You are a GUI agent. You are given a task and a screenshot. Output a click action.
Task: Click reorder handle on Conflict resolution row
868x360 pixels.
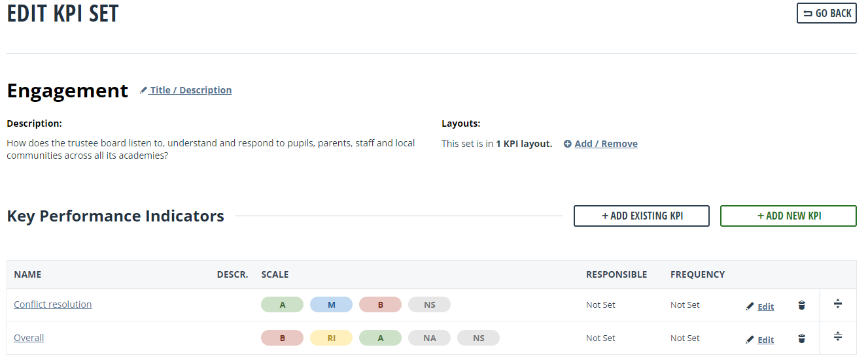(x=838, y=304)
